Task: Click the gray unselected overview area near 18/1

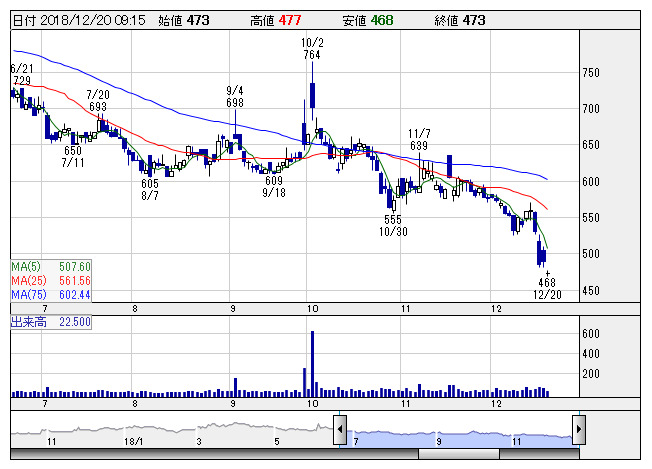Action: point(132,430)
